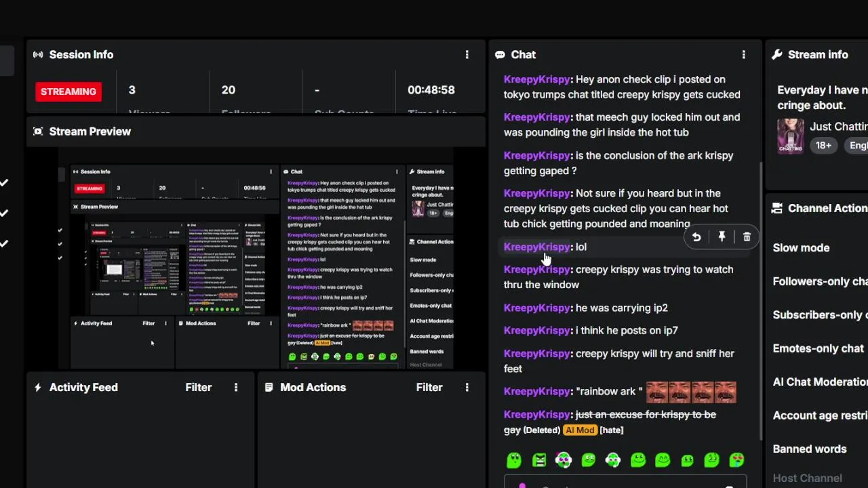Click the "he was carrying ip2" message text
This screenshot has width=868, height=488.
(622, 308)
